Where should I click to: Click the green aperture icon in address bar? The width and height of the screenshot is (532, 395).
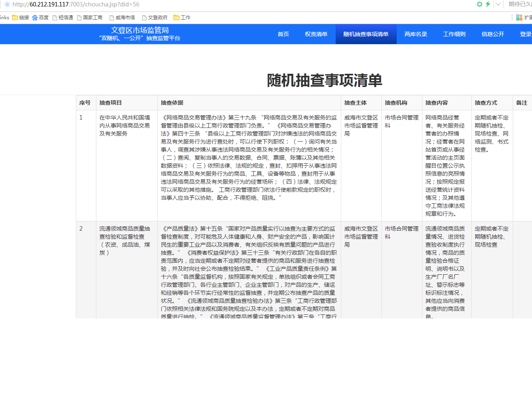[479, 4]
